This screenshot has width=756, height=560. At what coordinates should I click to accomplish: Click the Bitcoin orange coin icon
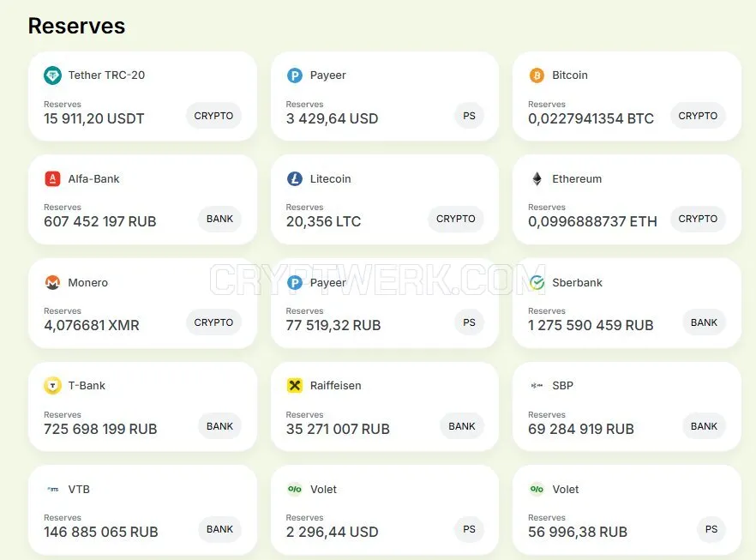point(537,75)
